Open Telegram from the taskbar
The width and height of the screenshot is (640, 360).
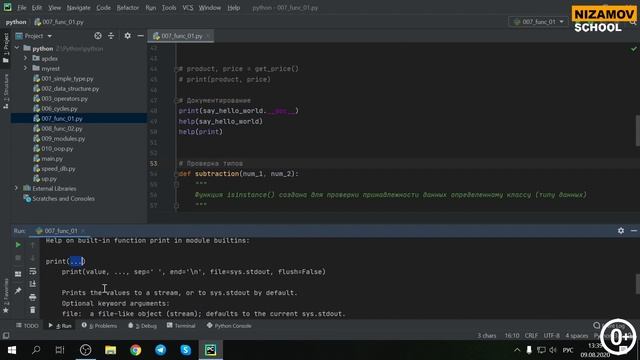tap(160, 350)
